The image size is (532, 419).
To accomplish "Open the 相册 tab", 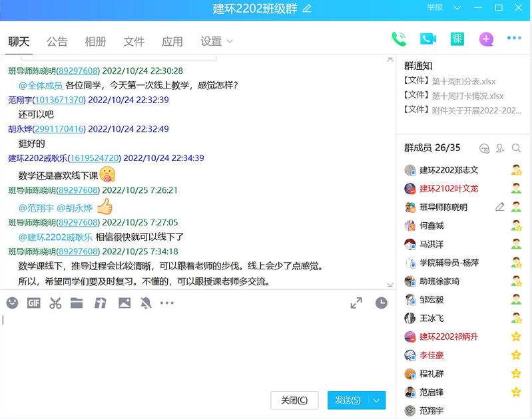I will pyautogui.click(x=96, y=42).
